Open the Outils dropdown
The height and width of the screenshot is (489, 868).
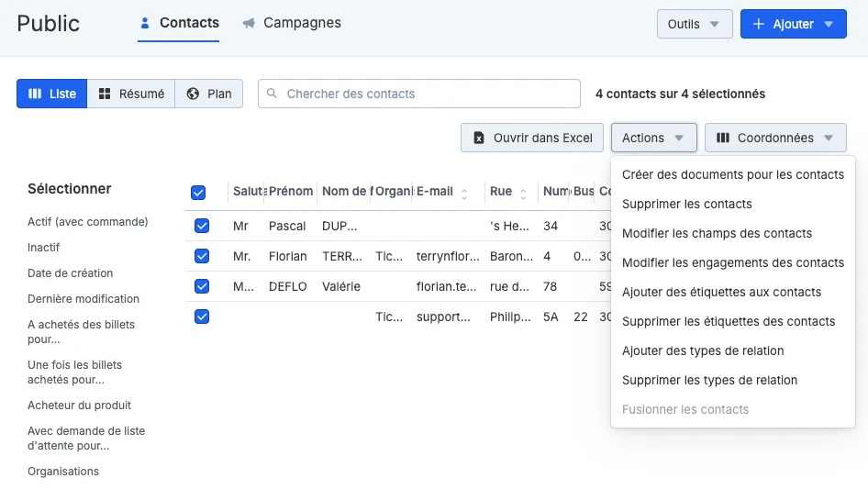click(x=695, y=24)
